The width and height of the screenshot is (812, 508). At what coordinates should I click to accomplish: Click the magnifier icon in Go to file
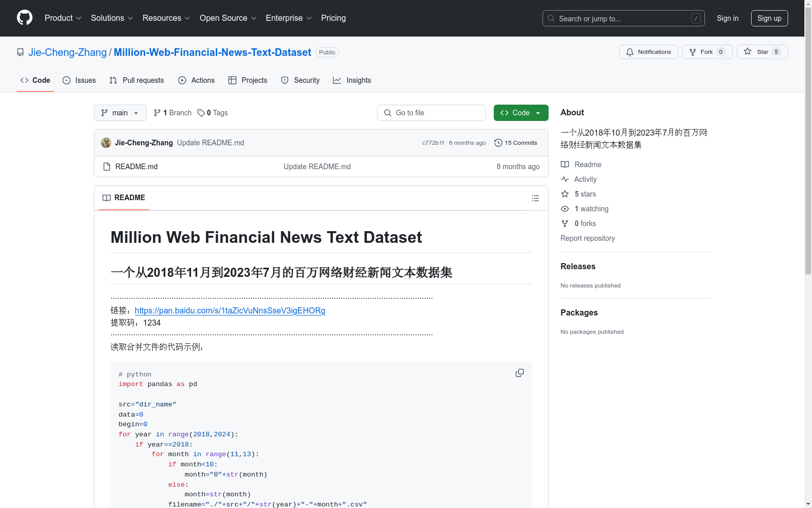click(x=388, y=113)
